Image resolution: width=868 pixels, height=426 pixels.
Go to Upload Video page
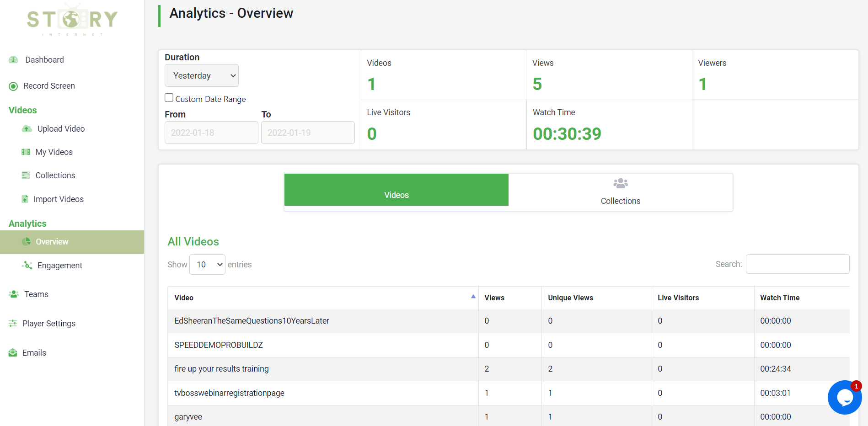tap(61, 129)
